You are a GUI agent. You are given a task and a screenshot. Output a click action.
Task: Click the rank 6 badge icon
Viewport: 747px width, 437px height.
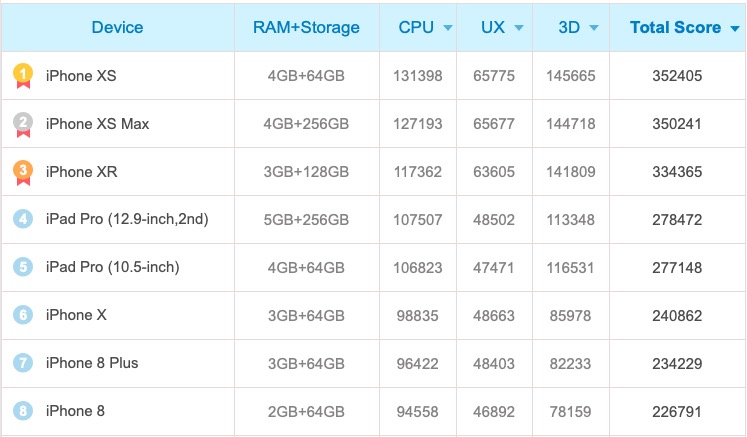[23, 315]
